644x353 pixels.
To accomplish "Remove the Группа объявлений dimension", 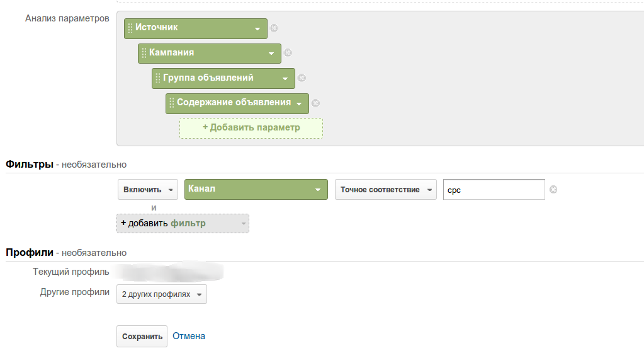I will 302,78.
